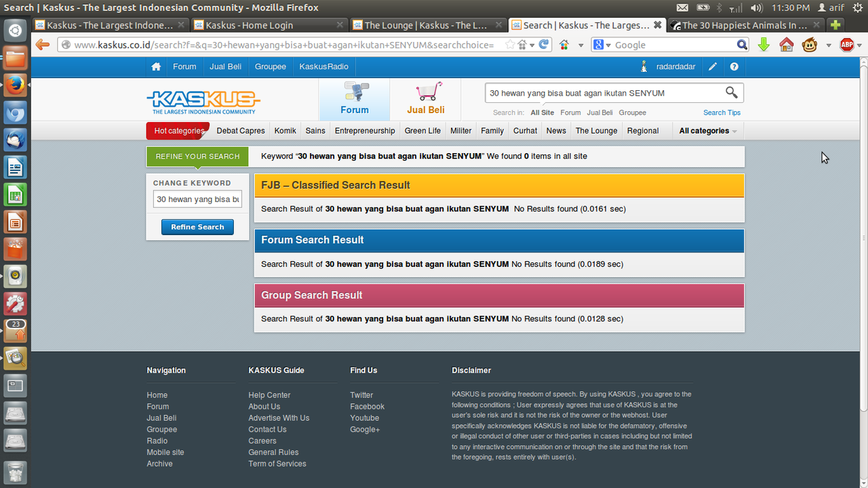Open Groupee in the top blue bar
Image resolution: width=868 pixels, height=488 pixels.
pos(271,66)
